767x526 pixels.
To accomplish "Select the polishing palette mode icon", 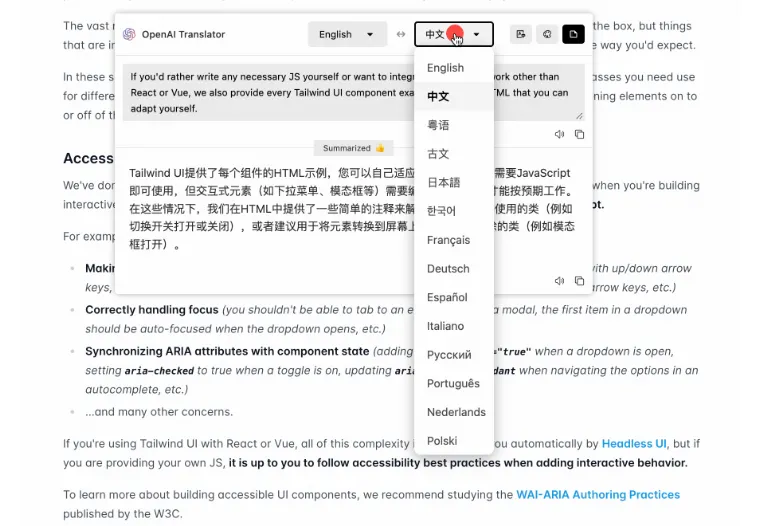I will click(x=547, y=34).
